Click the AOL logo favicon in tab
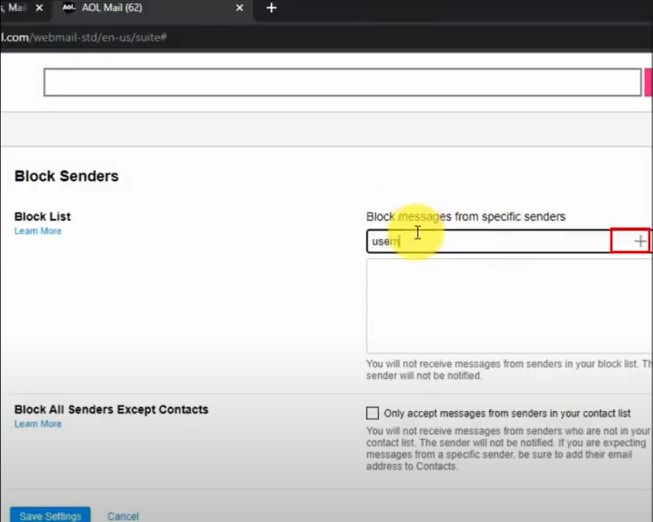Viewport: 653px width, 522px height. point(68,7)
